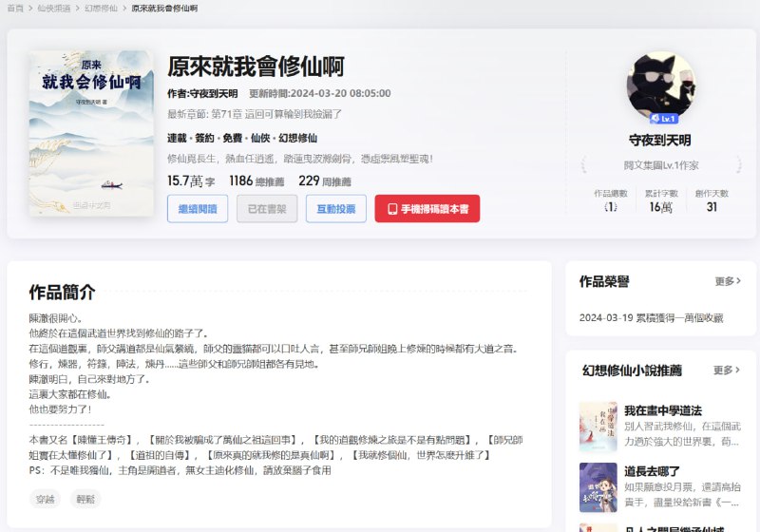
Task: Click 創作天數 31 statistic
Action: [712, 201]
